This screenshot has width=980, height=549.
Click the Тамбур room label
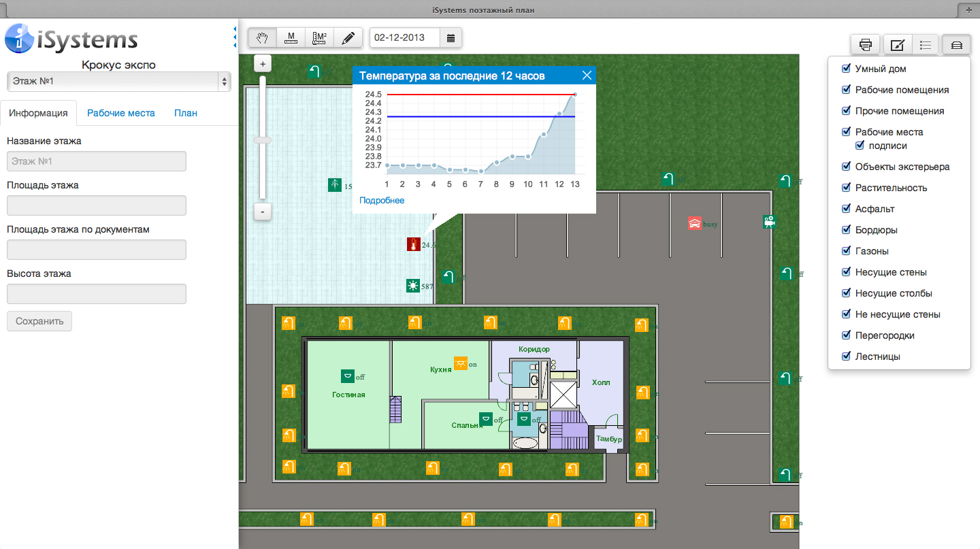[609, 439]
